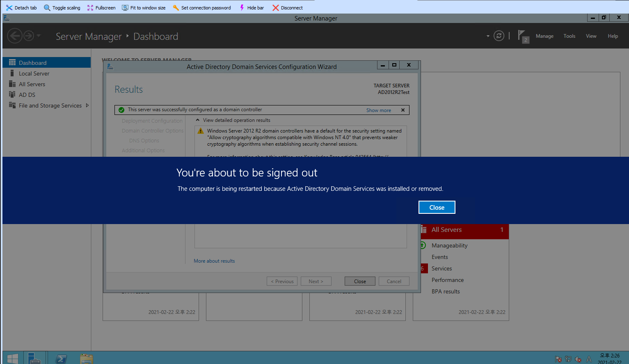Image resolution: width=629 pixels, height=364 pixels.
Task: Click Cancel in the configuration wizard
Action: pyautogui.click(x=394, y=281)
